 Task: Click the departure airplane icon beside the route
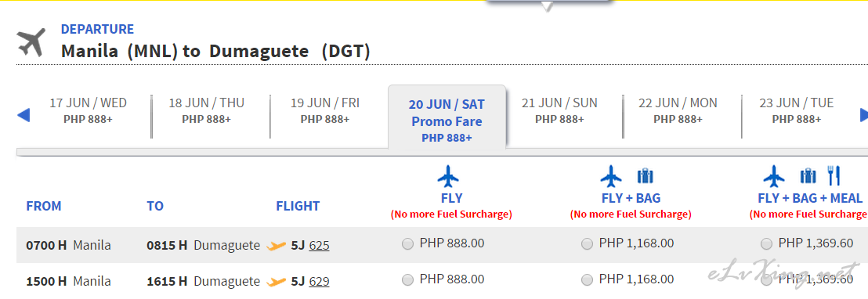coord(31,43)
